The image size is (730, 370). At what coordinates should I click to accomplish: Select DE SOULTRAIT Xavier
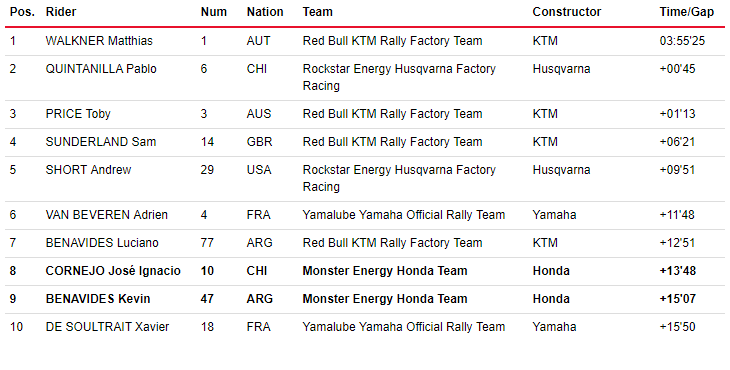pyautogui.click(x=107, y=327)
